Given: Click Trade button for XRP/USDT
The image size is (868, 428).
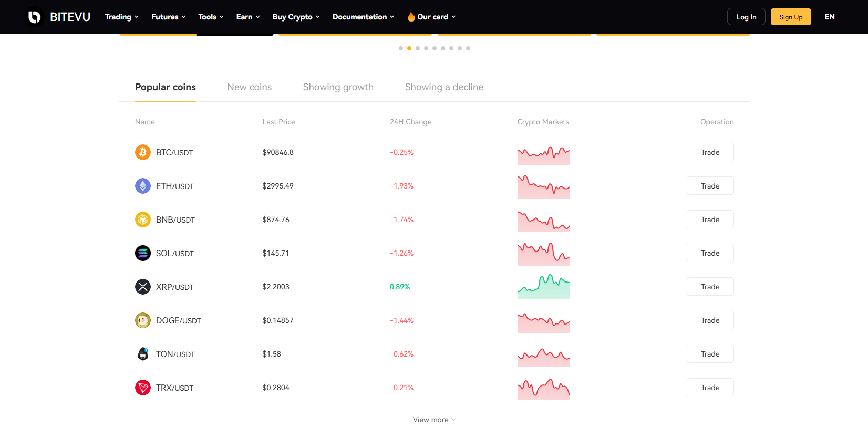Looking at the screenshot, I should pyautogui.click(x=710, y=287).
